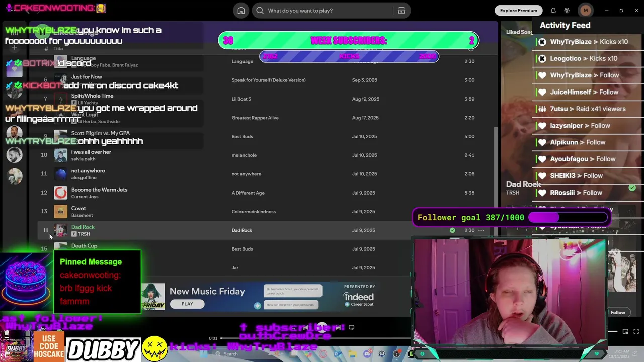The image size is (644, 362).
Task: Open the Opera browser taskbar icon
Action: coord(323,354)
